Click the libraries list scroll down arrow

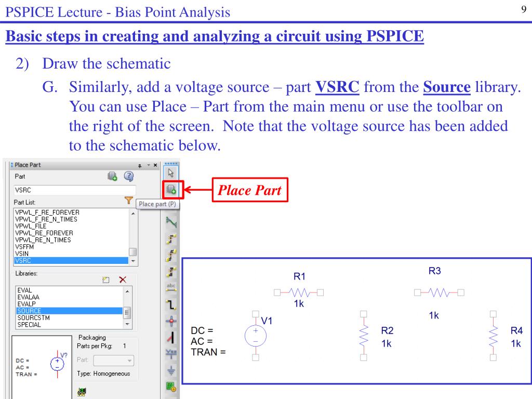click(127, 324)
